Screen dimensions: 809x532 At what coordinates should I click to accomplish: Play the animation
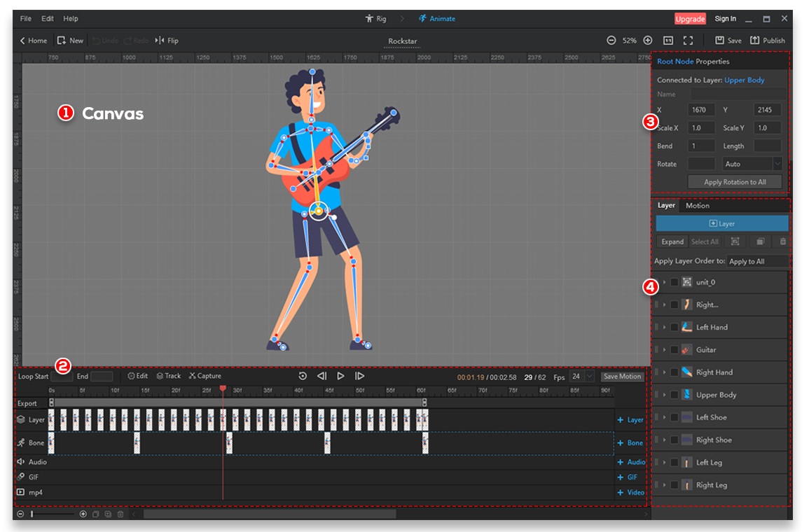[x=340, y=377]
